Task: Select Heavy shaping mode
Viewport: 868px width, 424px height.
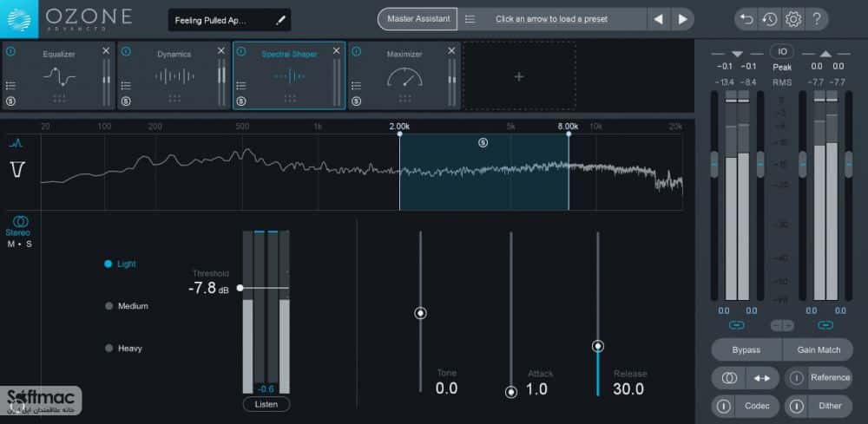Action: pyautogui.click(x=123, y=349)
